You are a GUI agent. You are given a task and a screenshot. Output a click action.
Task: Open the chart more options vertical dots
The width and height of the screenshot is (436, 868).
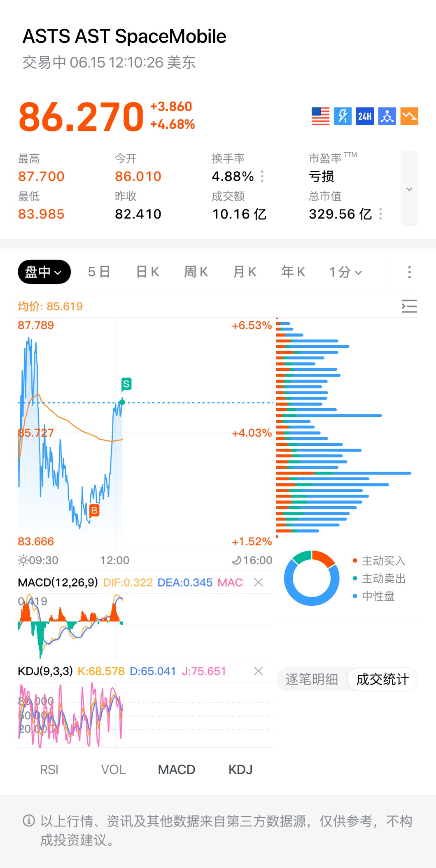(x=409, y=272)
